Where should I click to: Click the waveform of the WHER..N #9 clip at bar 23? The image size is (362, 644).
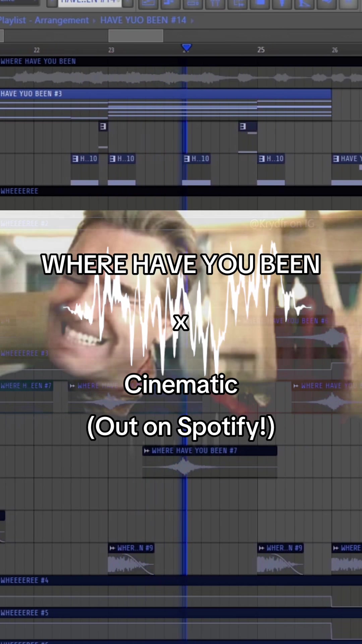pos(131,564)
